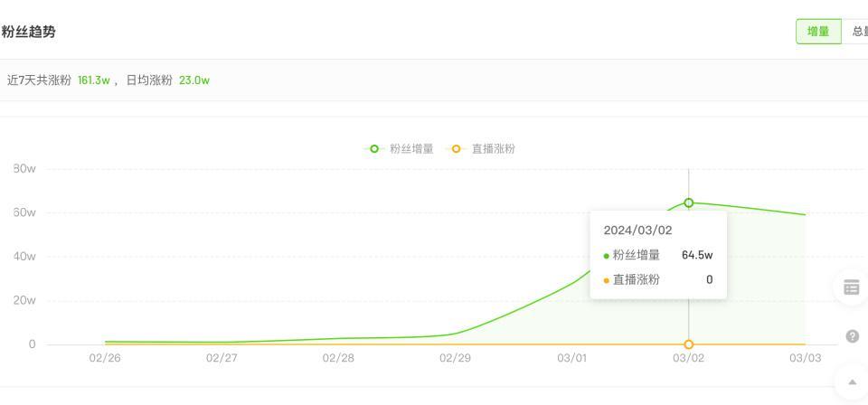The width and height of the screenshot is (868, 405).
Task: Click the 近7天共涨粉 label
Action: pyautogui.click(x=39, y=80)
